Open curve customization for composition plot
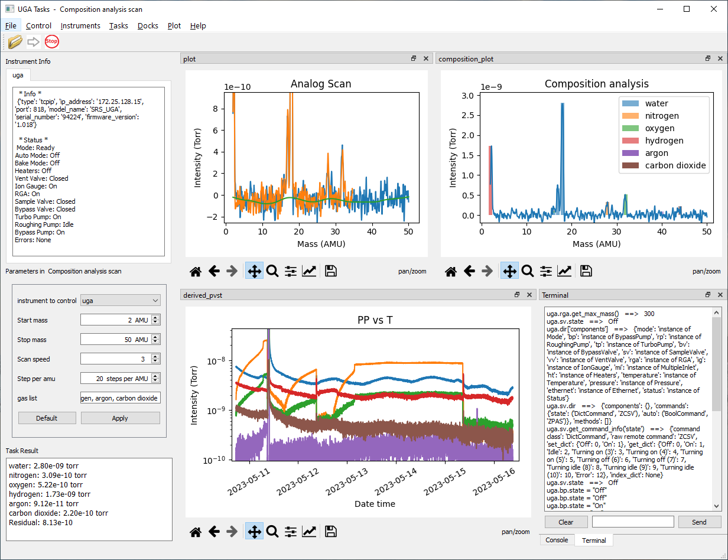 point(564,271)
